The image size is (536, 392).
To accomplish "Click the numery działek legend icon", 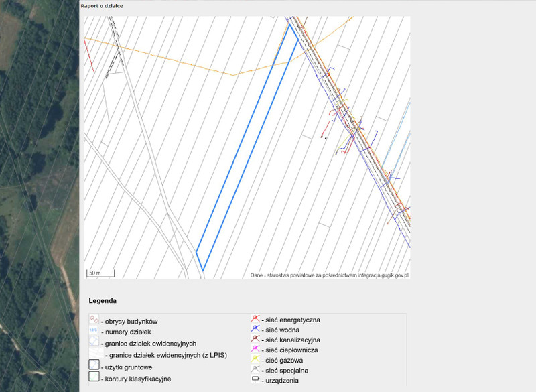I will [x=94, y=332].
